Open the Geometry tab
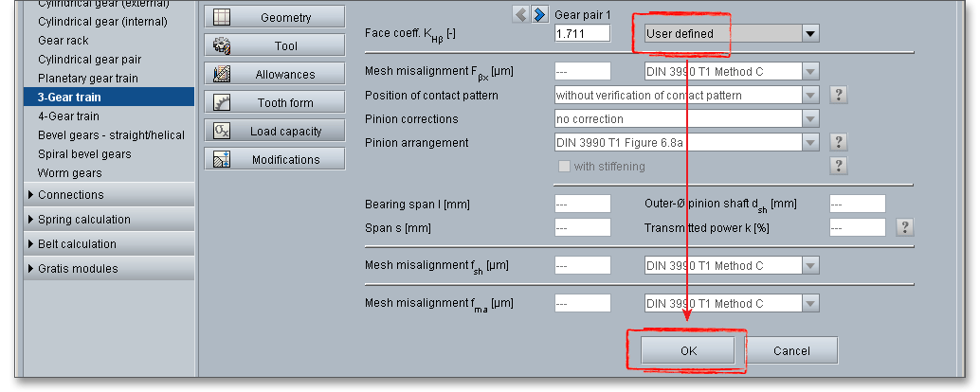 (x=274, y=17)
